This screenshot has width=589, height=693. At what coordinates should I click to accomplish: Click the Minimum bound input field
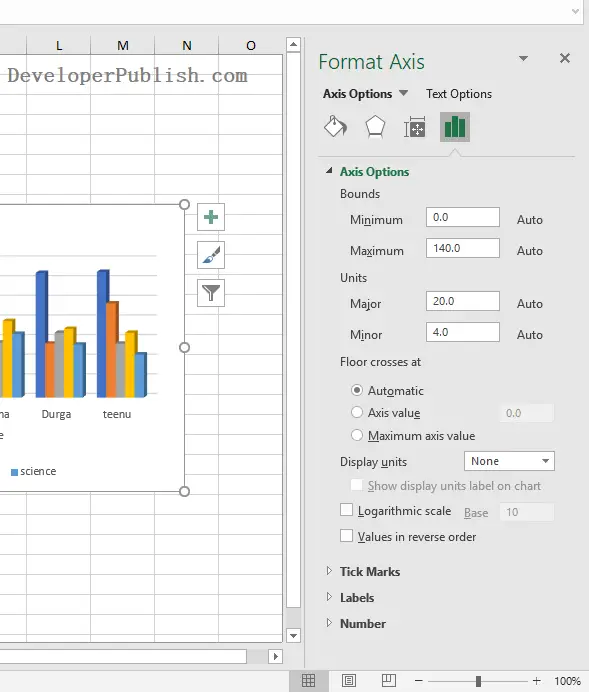click(x=463, y=217)
